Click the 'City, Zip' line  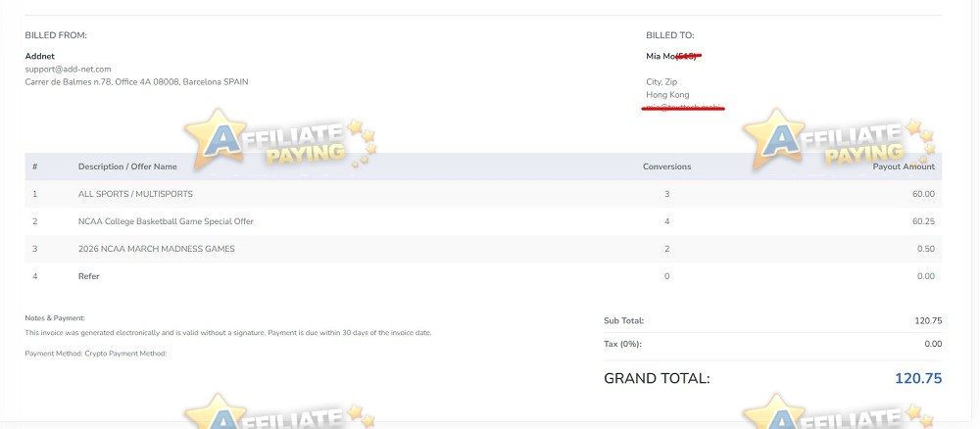[x=661, y=82]
